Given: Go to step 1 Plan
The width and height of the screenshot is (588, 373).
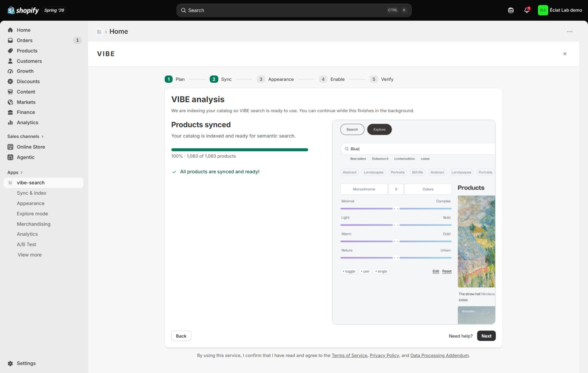Looking at the screenshot, I should point(175,79).
